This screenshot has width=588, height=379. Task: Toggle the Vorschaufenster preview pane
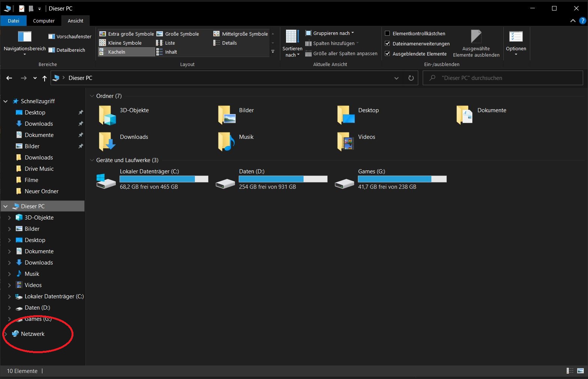[x=70, y=36]
